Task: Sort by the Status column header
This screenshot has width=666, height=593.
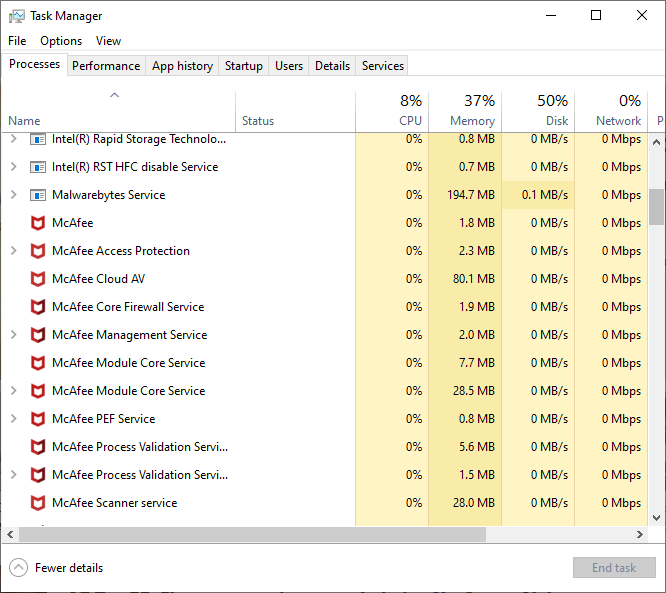Action: tap(296, 110)
